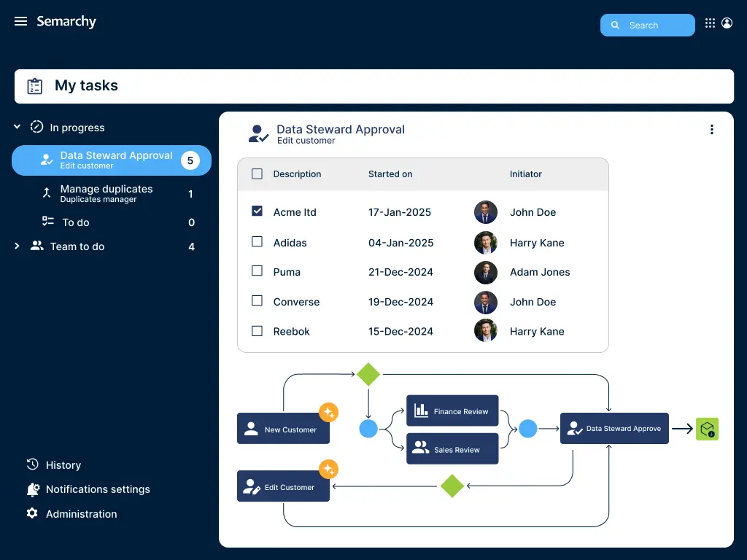Open the hamburger navigation menu
The image size is (747, 560).
pyautogui.click(x=20, y=21)
